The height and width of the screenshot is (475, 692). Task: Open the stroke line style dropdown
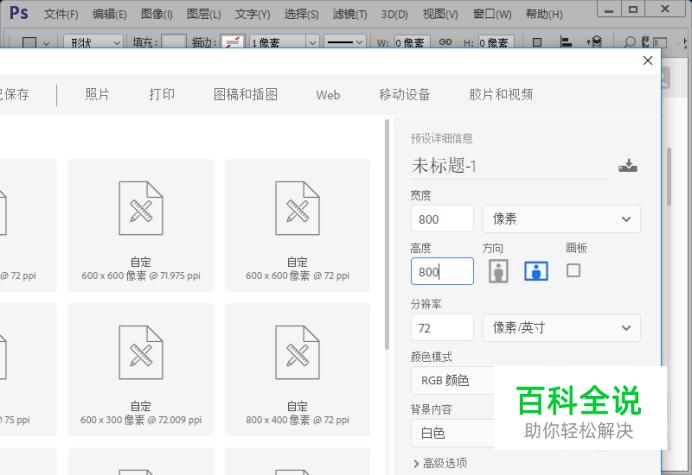(x=345, y=42)
